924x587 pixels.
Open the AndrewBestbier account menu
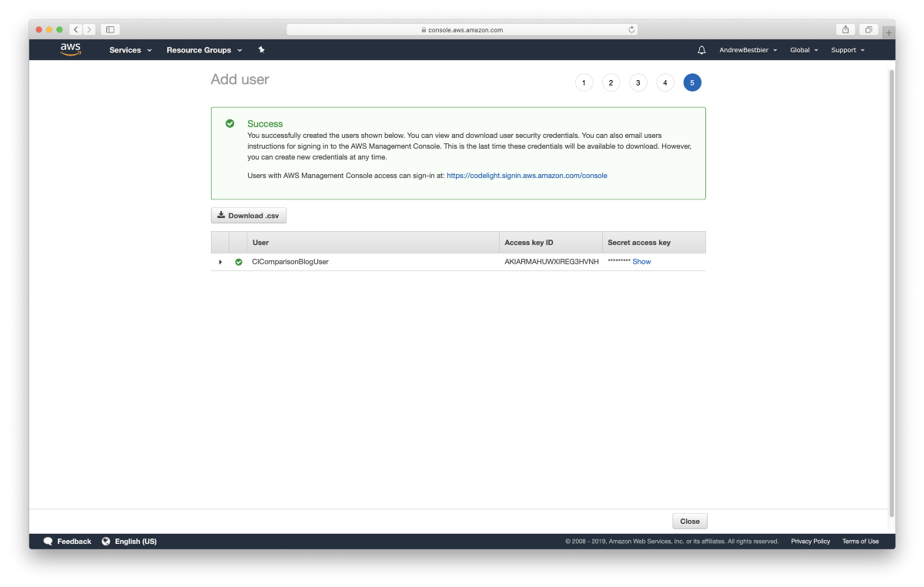tap(748, 50)
